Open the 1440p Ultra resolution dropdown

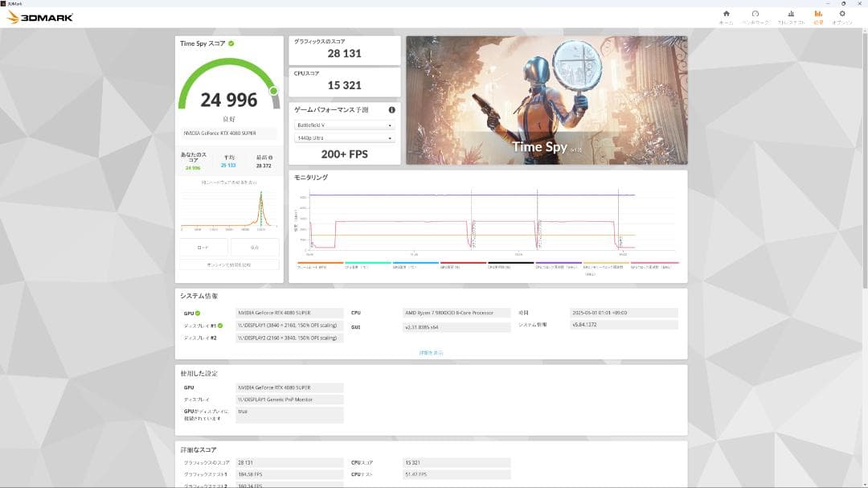coord(344,138)
